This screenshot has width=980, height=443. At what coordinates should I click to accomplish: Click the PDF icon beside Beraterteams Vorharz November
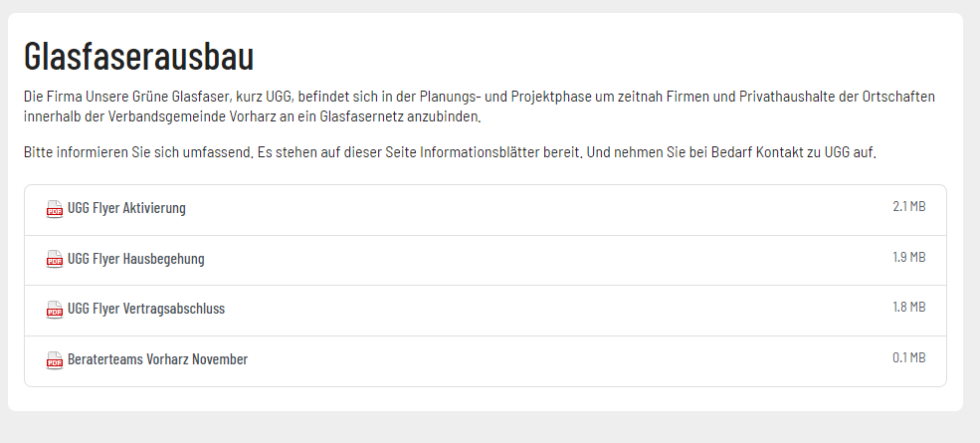point(55,360)
